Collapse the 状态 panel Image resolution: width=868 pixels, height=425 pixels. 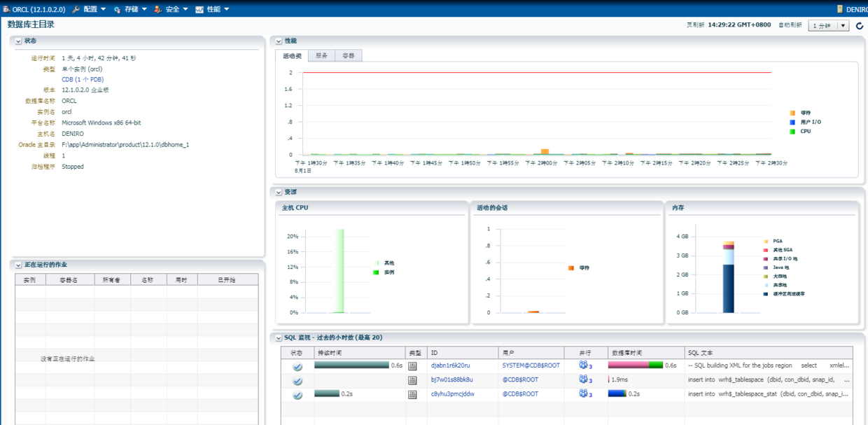point(18,41)
